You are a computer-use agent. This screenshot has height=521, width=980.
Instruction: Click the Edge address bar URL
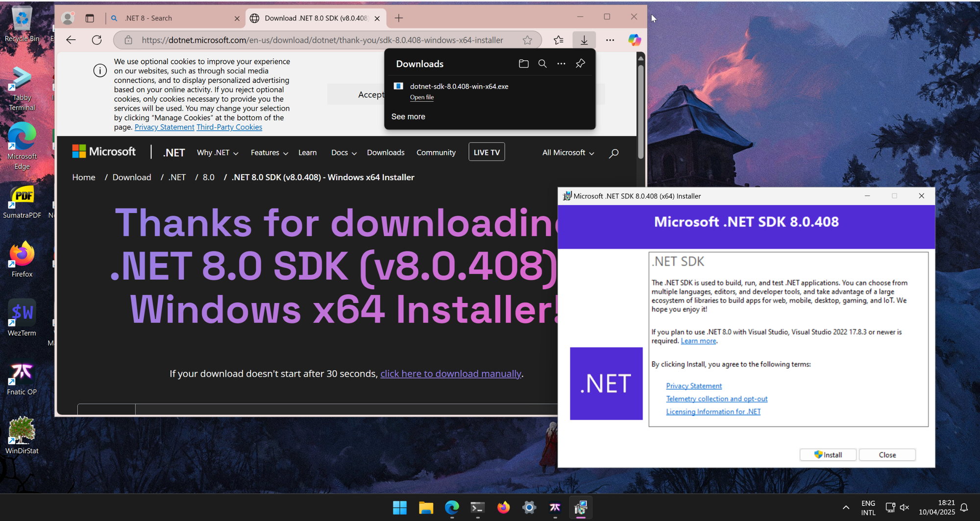[322, 40]
